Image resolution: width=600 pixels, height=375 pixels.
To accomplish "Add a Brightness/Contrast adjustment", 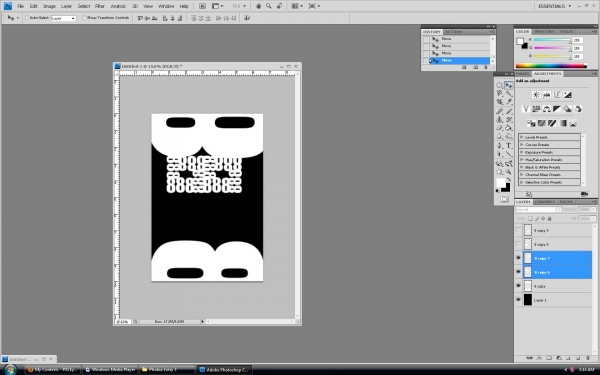I will click(536, 95).
